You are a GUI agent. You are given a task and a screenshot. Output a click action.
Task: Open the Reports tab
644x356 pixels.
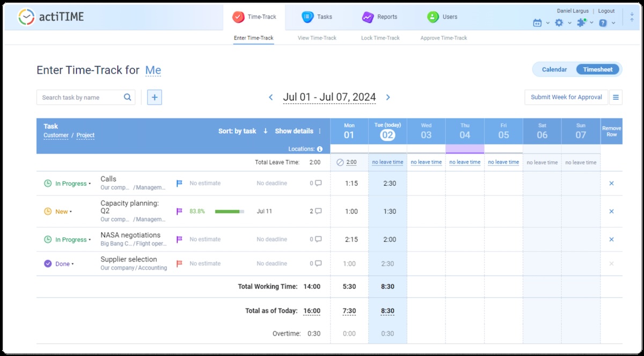click(380, 17)
